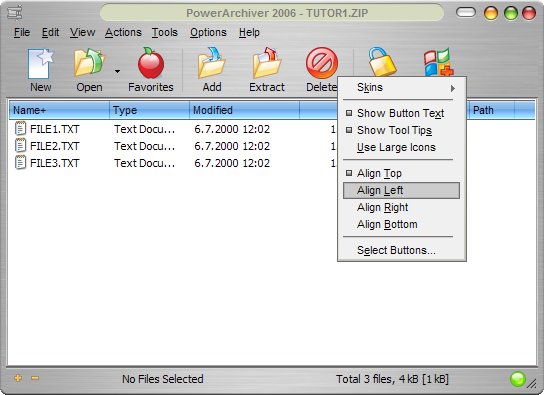
Task: Click the orange minus icon in status bar
Action: click(35, 378)
